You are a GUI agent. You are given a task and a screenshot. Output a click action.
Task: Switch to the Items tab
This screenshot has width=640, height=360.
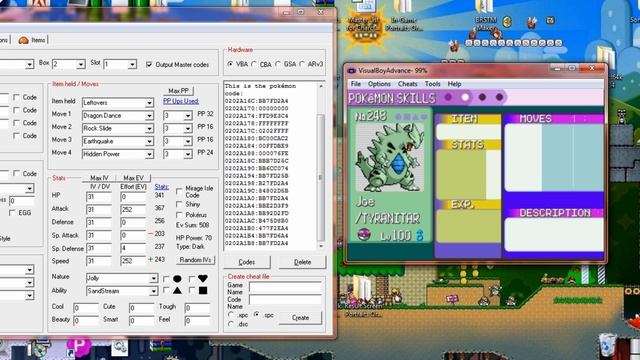[32, 40]
